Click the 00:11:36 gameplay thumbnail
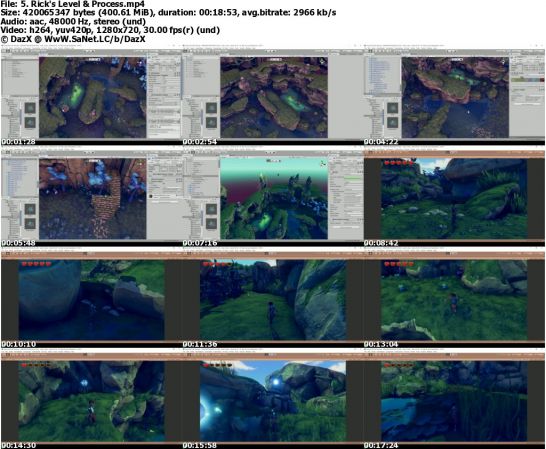The width and height of the screenshot is (546, 449). pyautogui.click(x=273, y=297)
